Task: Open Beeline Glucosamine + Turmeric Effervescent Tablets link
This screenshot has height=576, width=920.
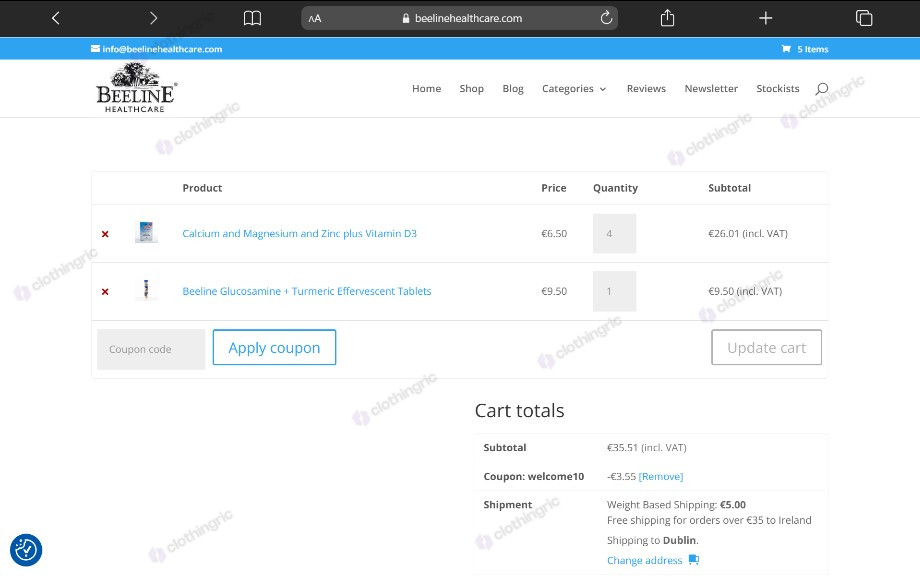Action: coord(306,291)
